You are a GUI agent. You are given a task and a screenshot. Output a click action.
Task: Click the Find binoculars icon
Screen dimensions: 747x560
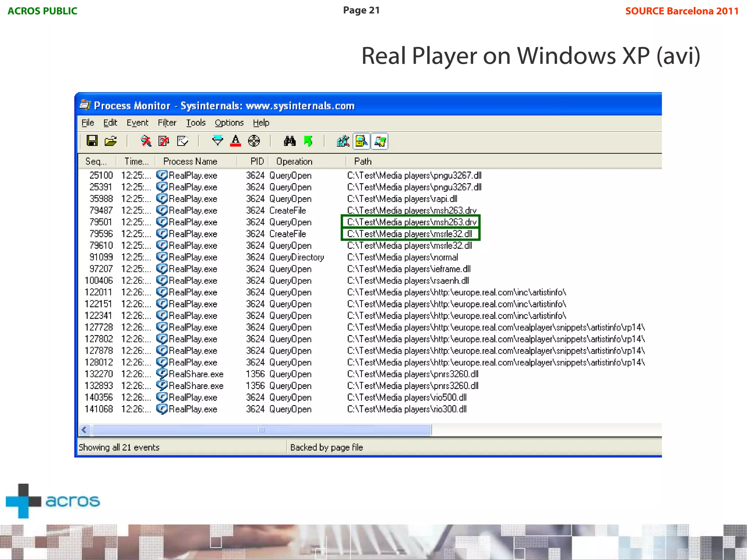[290, 141]
